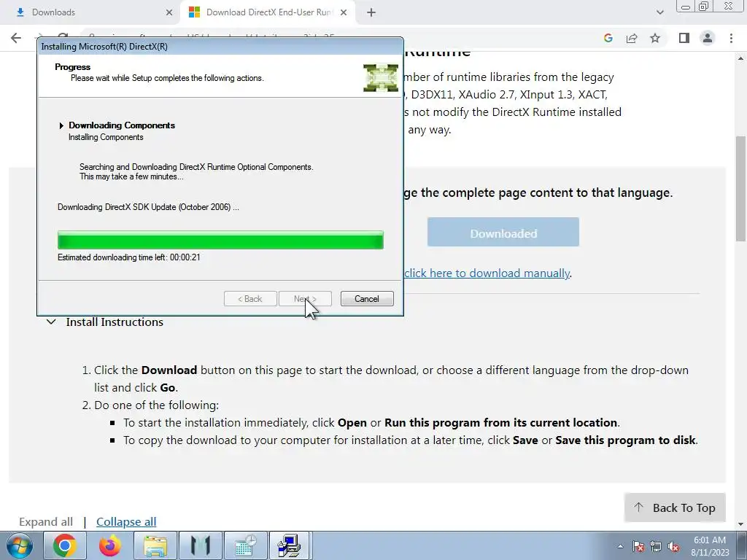Click the Chrome back arrow
Image resolution: width=747 pixels, height=560 pixels.
(x=16, y=38)
